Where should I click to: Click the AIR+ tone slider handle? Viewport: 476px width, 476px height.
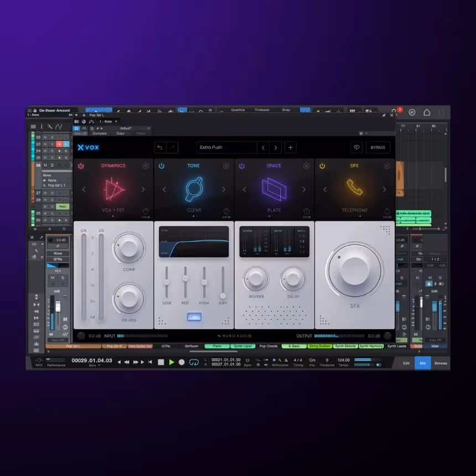click(223, 296)
